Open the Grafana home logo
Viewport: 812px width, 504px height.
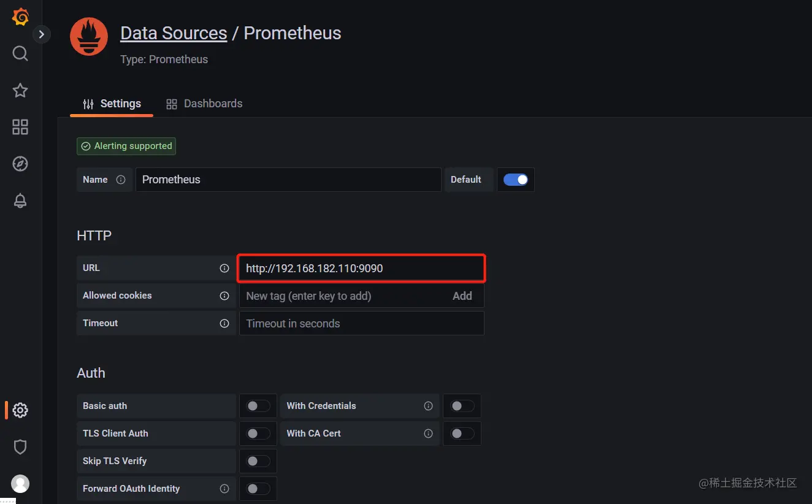tap(20, 17)
